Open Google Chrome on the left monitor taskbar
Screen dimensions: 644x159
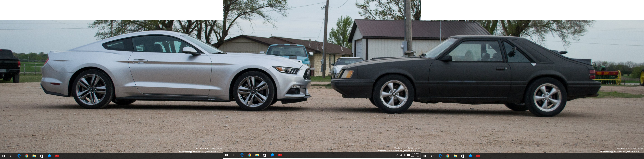click(x=26, y=156)
